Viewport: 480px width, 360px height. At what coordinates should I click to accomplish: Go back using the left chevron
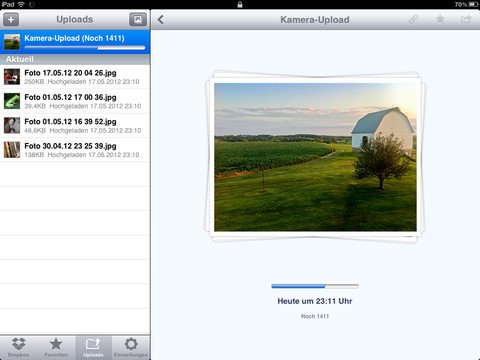[x=161, y=20]
